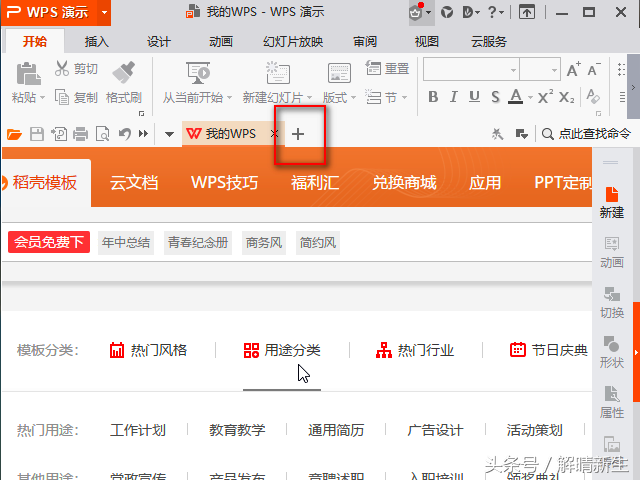Click the find command search field
Image resolution: width=640 pixels, height=480 pixels.
click(586, 134)
